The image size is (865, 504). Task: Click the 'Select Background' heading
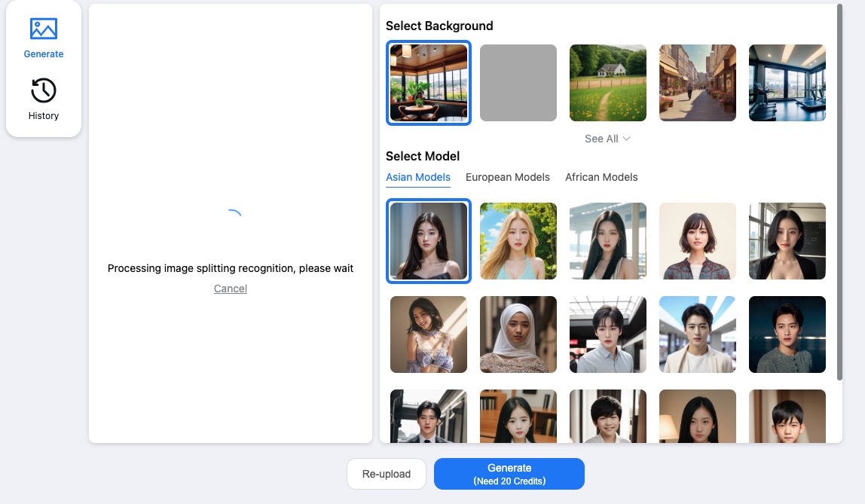(x=439, y=26)
